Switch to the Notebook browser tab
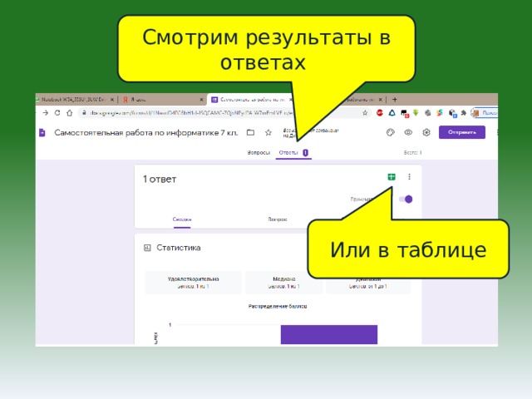Viewport: 532px width, 399px height. (75, 100)
